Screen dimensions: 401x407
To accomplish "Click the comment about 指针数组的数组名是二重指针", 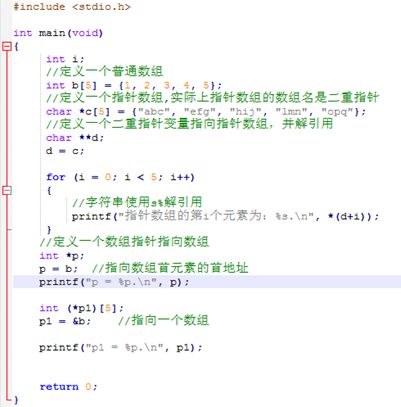I will (x=212, y=98).
